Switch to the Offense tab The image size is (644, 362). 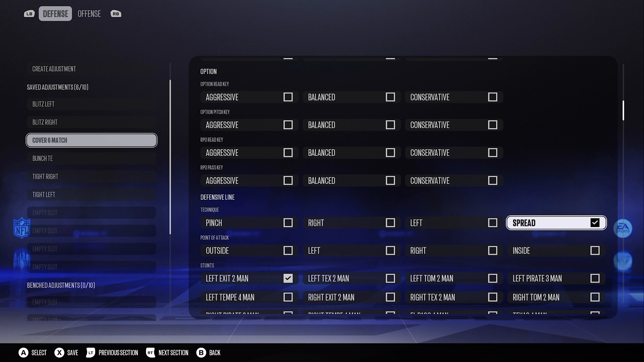(89, 14)
